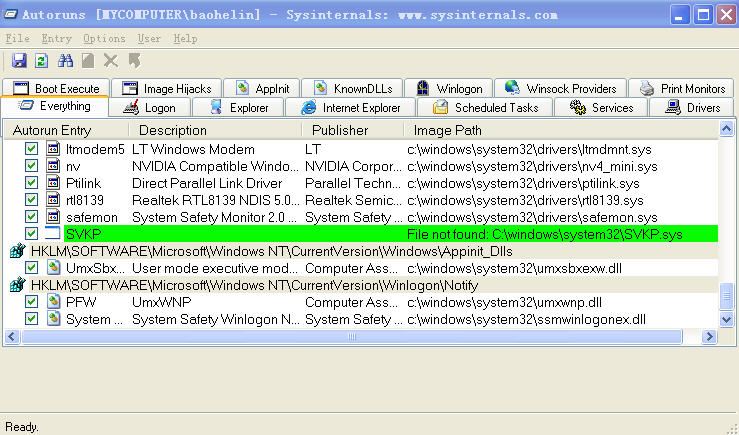739x435 pixels.
Task: Switch to the Services tab
Action: click(601, 107)
